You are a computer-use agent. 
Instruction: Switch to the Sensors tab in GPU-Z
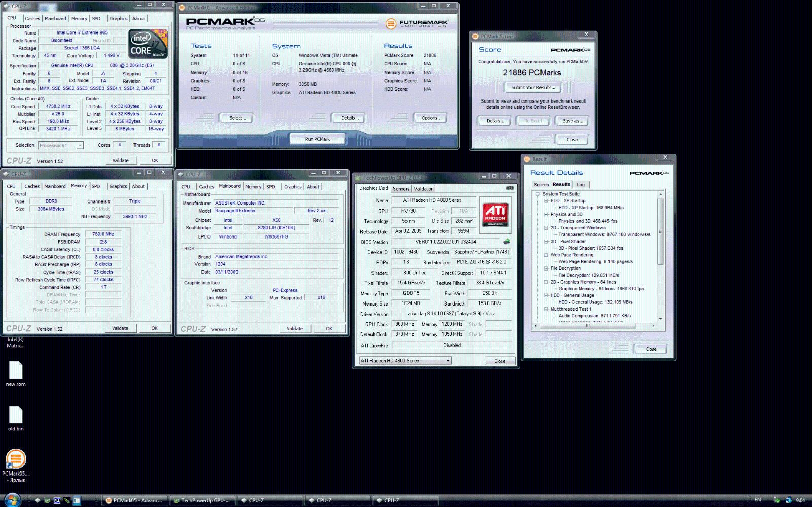[401, 188]
